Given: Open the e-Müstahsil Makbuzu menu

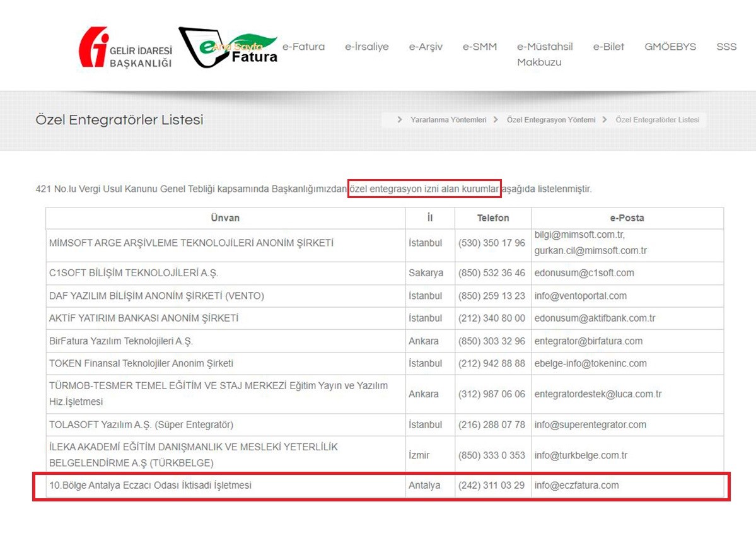Looking at the screenshot, I should click(544, 54).
